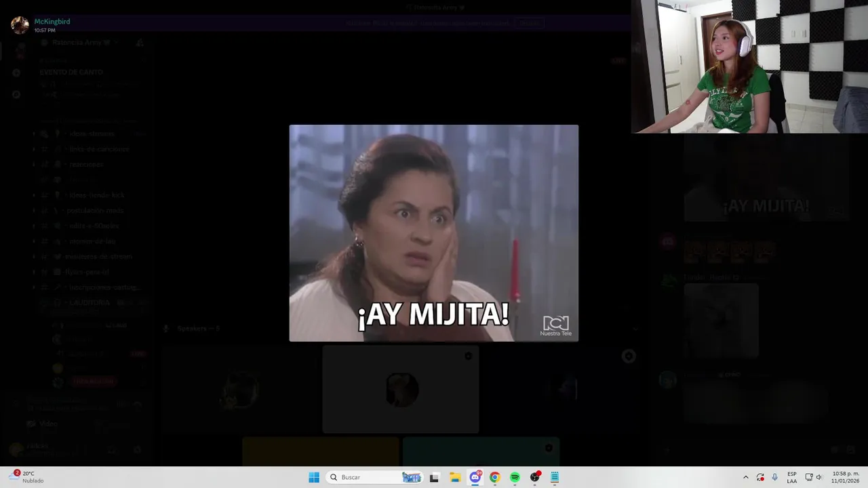Image resolution: width=868 pixels, height=488 pixels.
Task: Open the reacciones channel
Action: pos(86,164)
